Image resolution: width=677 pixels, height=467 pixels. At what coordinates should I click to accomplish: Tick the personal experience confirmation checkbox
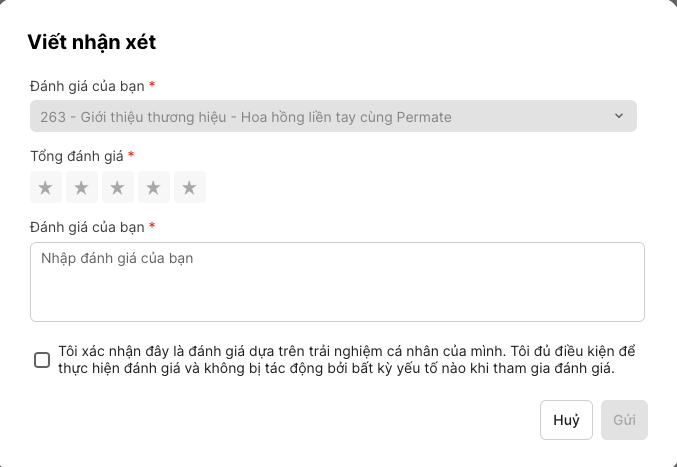click(x=42, y=360)
